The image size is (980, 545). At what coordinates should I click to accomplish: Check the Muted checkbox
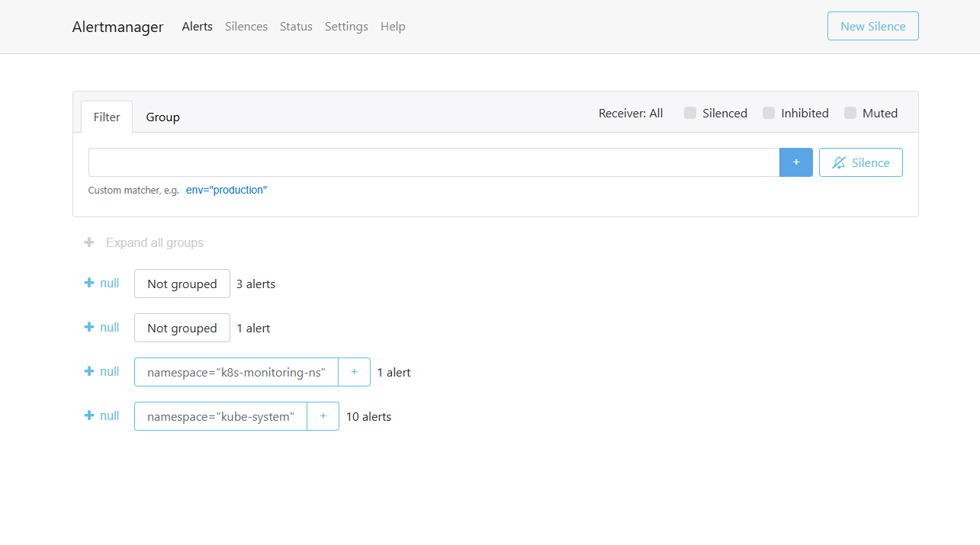click(850, 113)
